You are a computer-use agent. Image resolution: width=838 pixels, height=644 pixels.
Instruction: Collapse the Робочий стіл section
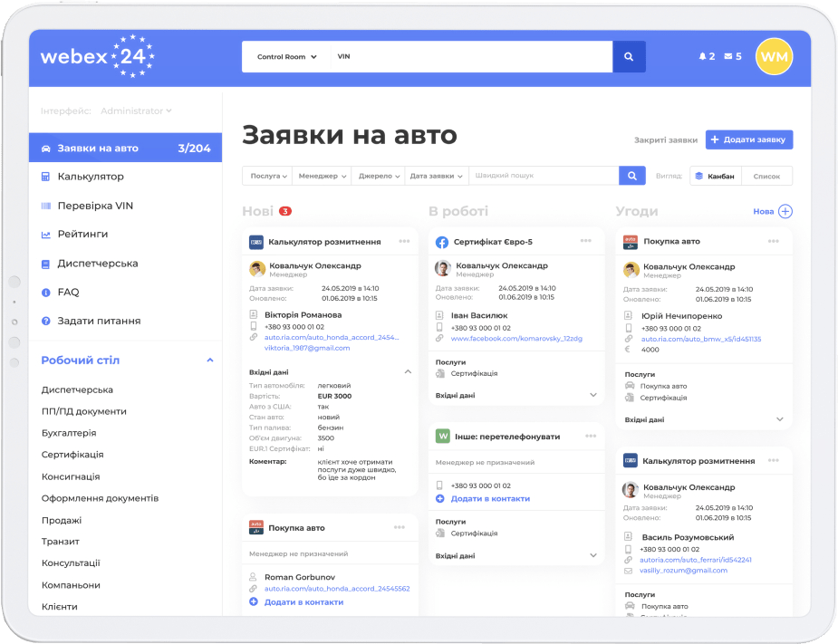(210, 360)
